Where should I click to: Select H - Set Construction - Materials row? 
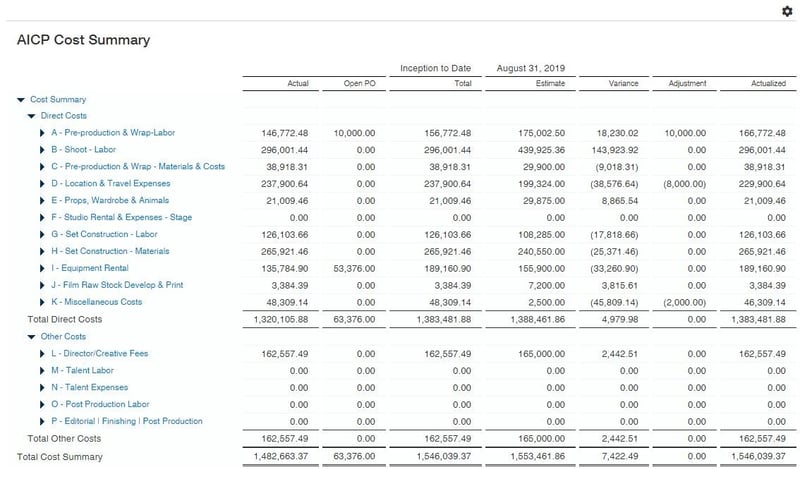click(110, 251)
